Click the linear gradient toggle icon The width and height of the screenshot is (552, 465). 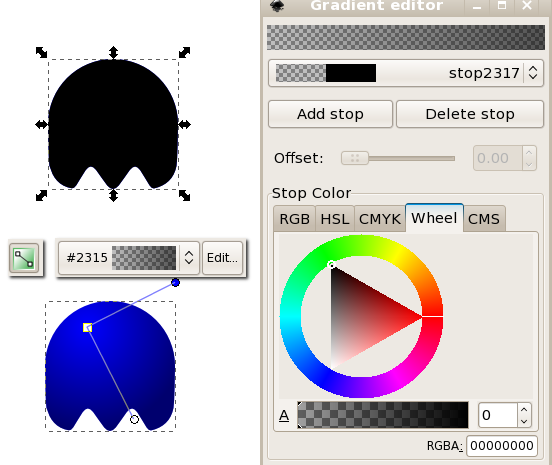tap(24, 258)
